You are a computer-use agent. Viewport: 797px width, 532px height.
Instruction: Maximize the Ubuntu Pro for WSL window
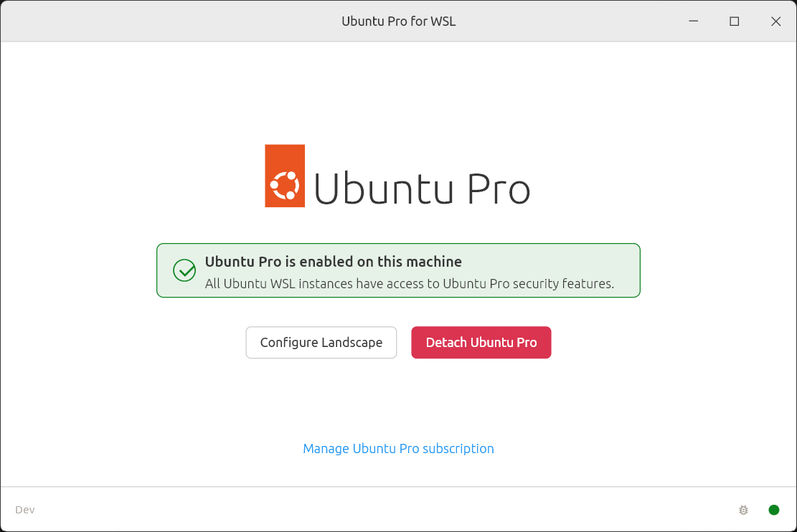(x=734, y=22)
